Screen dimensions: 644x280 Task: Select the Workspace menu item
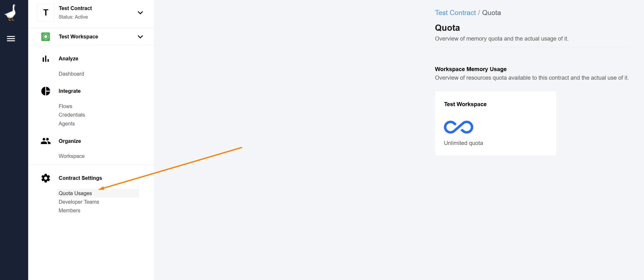pyautogui.click(x=72, y=156)
